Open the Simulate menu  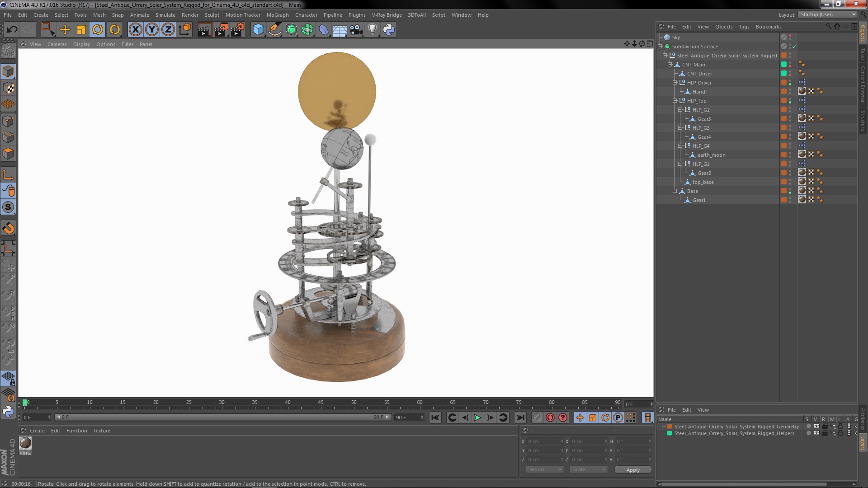165,15
